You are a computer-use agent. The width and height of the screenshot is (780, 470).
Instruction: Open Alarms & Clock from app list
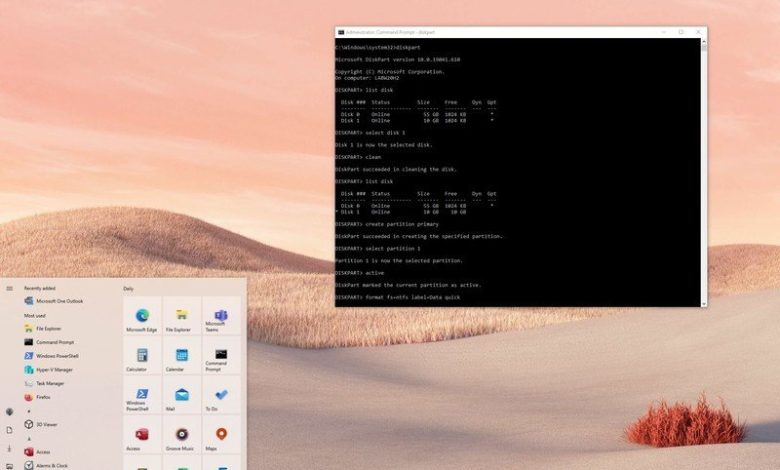tap(46, 466)
